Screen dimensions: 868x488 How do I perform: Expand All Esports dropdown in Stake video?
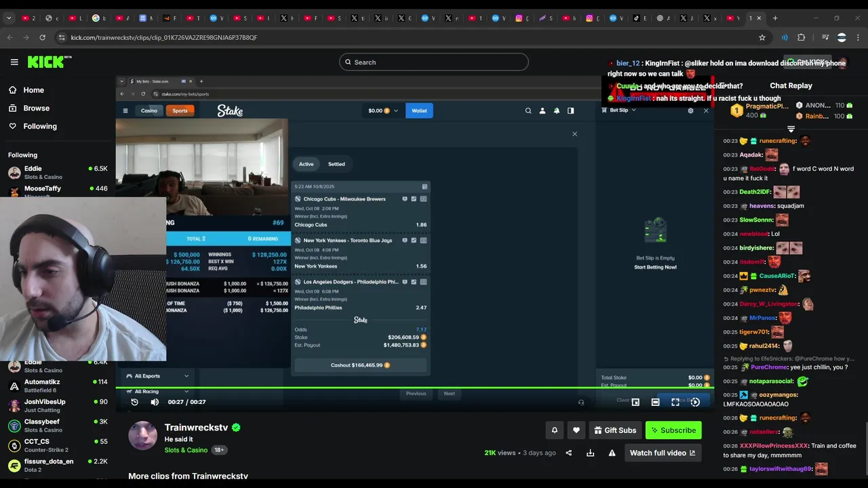click(x=157, y=375)
